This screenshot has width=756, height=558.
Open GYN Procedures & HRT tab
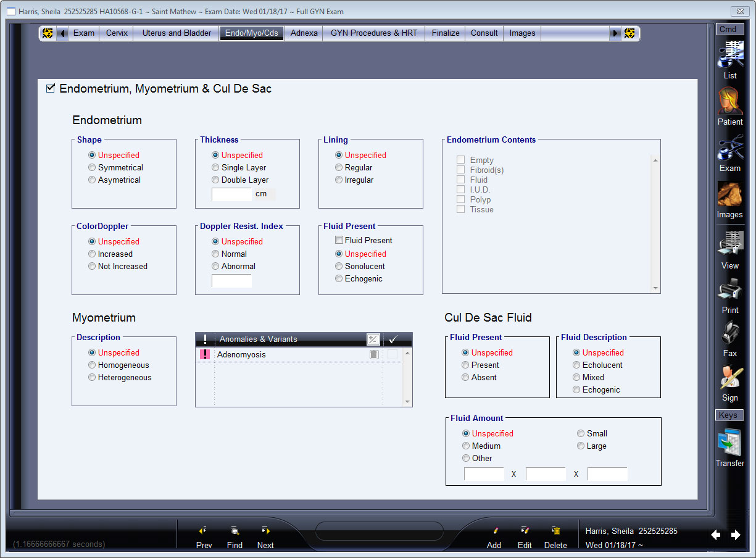pyautogui.click(x=374, y=33)
